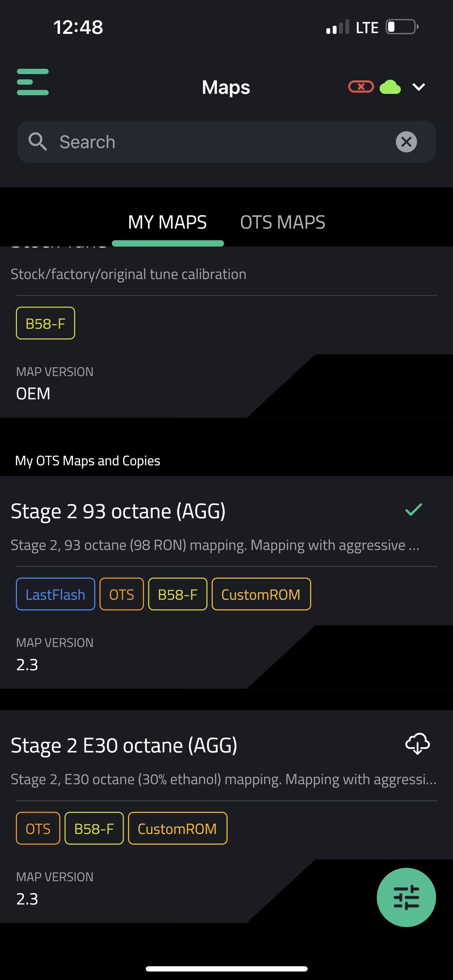This screenshot has width=453, height=980.
Task: Tap the battery indicator in status bar
Action: (401, 28)
